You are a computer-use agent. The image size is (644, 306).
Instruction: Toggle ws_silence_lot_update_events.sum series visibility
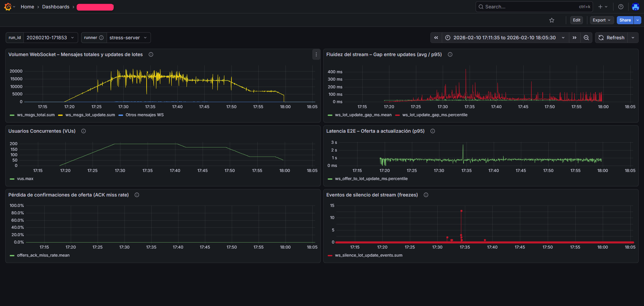[369, 255]
